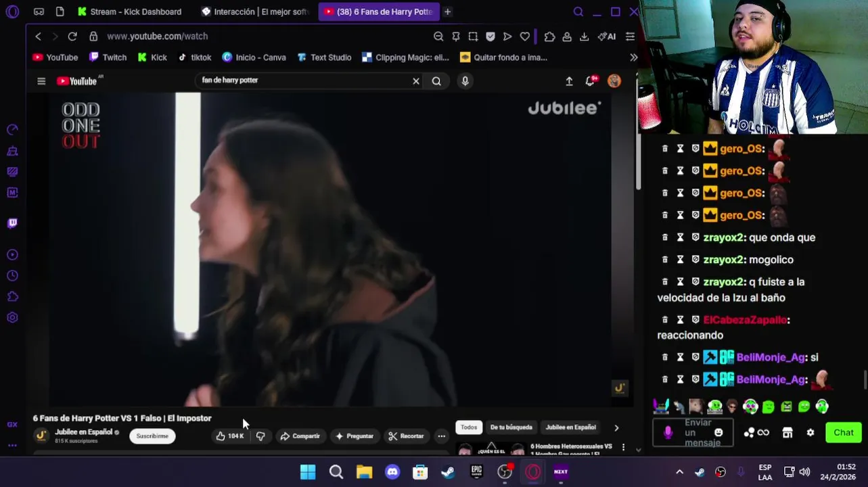Open chat emoji picker smiley
Viewport: 868px width, 487px height.
pos(718,433)
